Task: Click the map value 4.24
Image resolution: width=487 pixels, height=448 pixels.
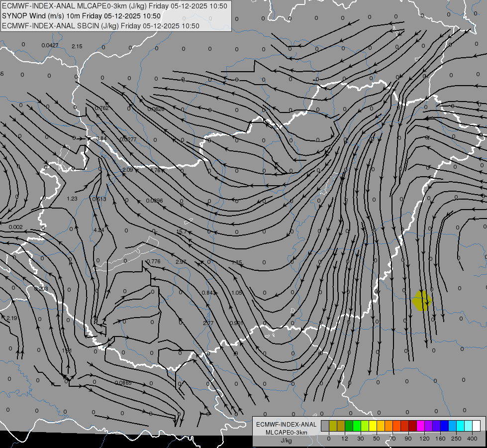Action: pos(99,230)
